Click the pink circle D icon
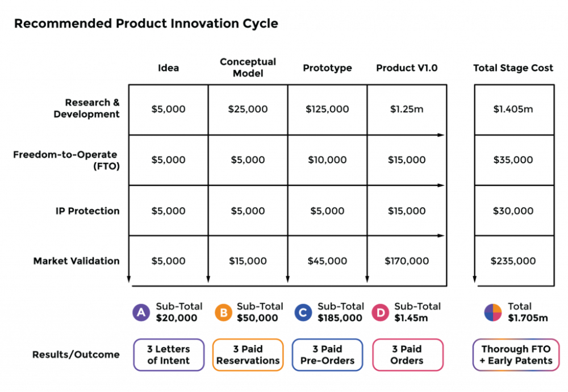568x392 pixels. pos(379,313)
